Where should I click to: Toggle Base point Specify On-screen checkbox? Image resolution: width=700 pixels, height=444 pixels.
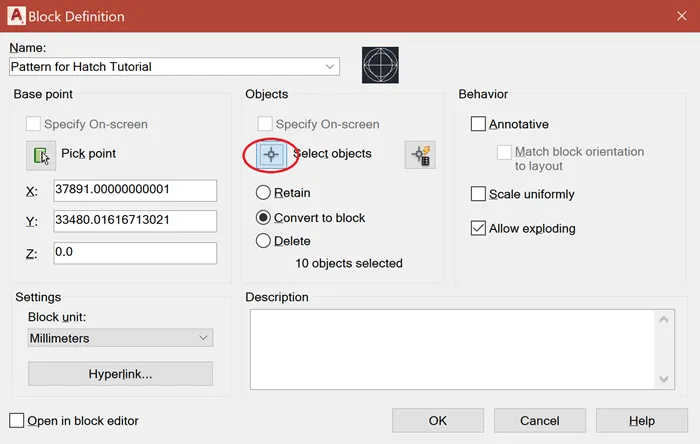33,124
